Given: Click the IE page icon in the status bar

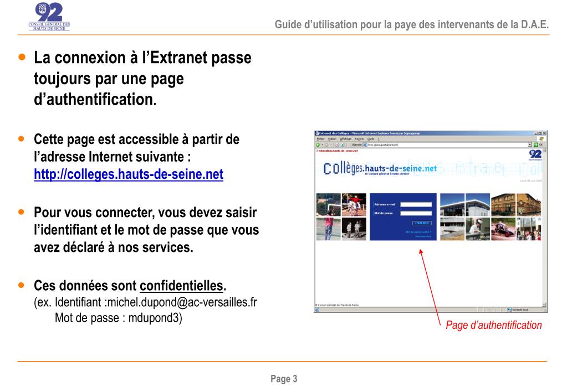Looking at the screenshot, I should (317, 310).
